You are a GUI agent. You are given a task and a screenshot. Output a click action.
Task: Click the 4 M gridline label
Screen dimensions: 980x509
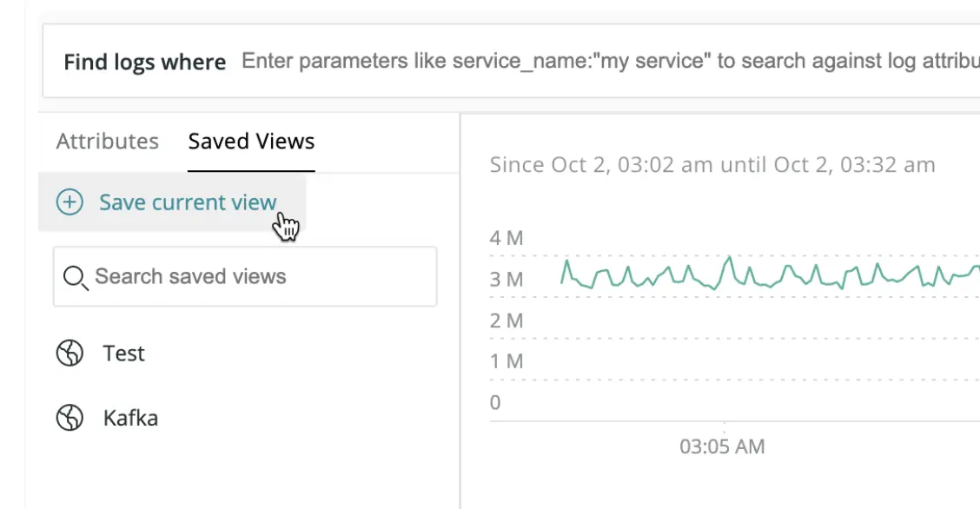[x=505, y=237]
